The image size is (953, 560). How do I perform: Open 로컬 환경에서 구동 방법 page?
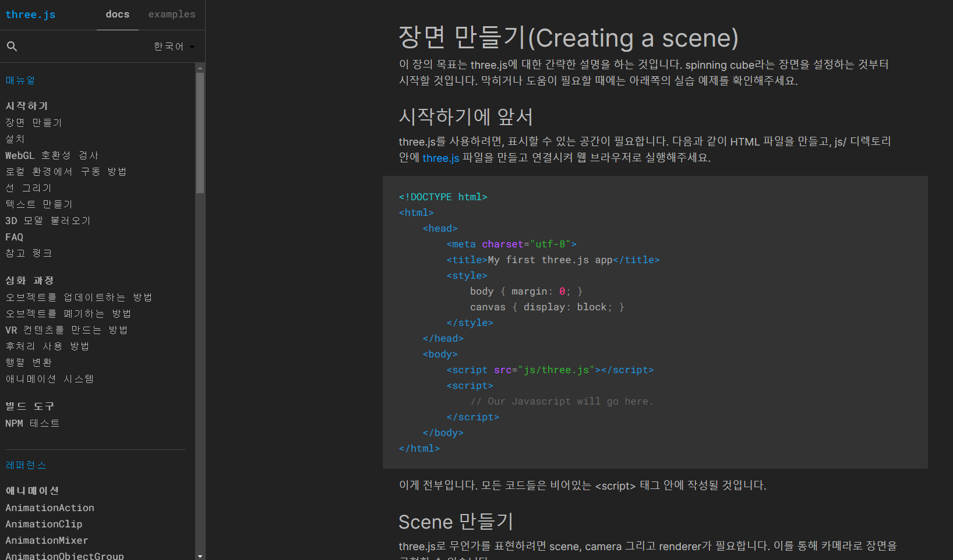[x=66, y=172]
